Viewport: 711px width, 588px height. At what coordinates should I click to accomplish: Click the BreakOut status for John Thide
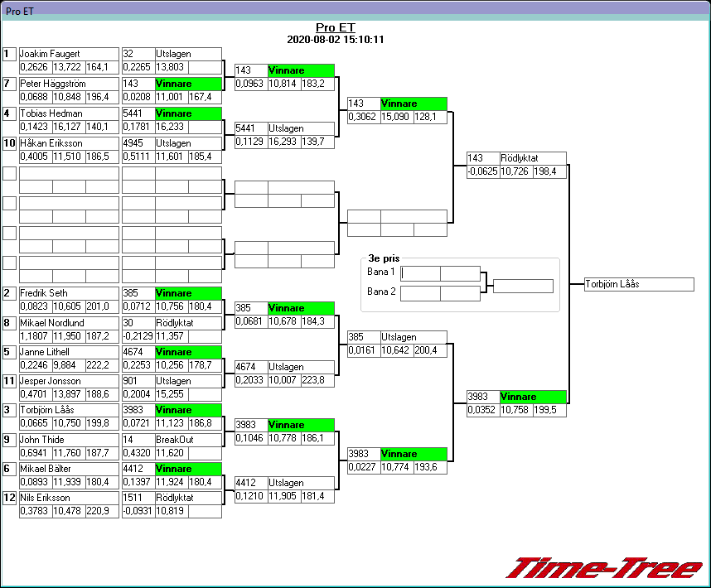[188, 440]
